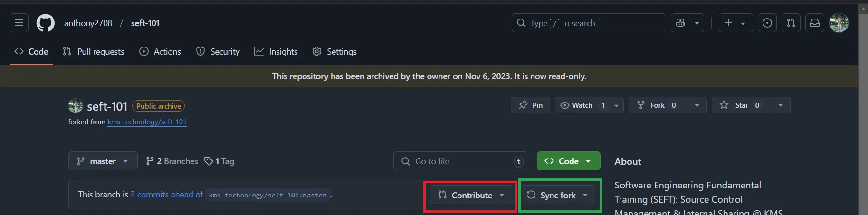Open the kms-technology/seft-101 link
This screenshot has width=868, height=215.
pos(147,122)
